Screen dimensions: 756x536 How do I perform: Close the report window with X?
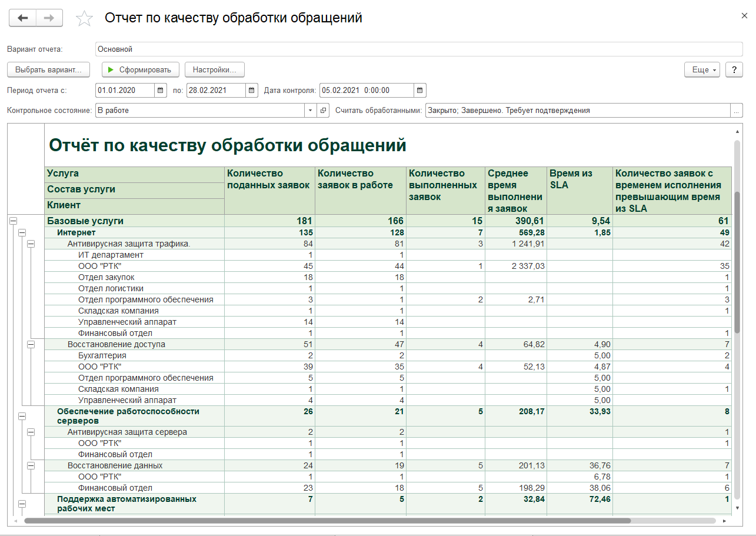click(745, 17)
